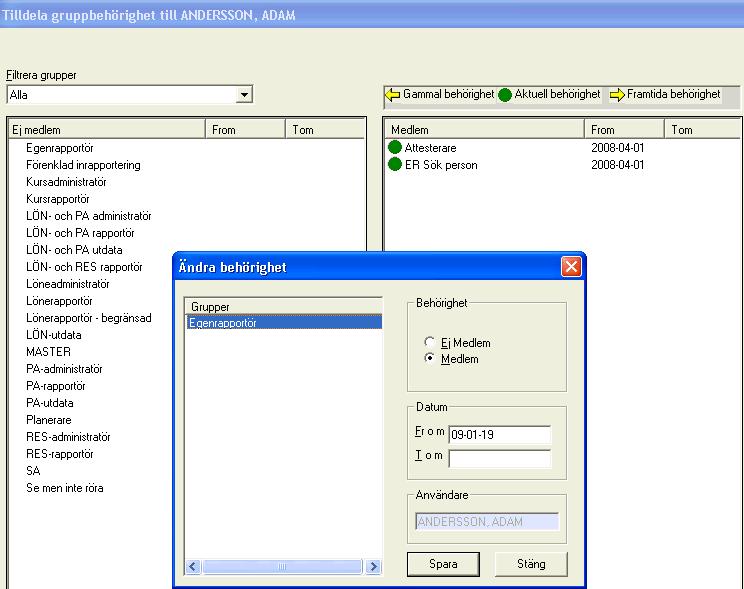
Task: Select Kursrapportör in the list
Action: coord(58,199)
